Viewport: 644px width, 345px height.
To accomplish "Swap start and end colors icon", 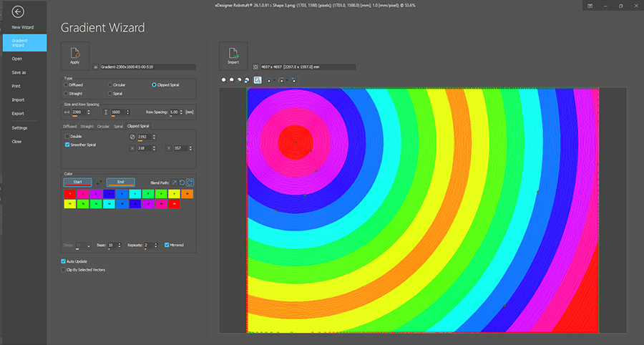I will (99, 183).
